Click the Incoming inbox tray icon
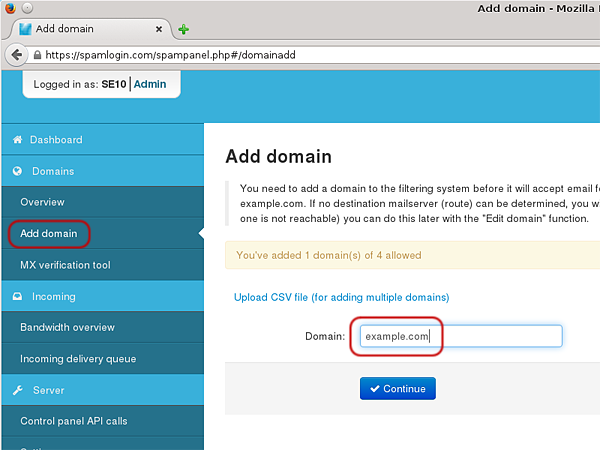This screenshot has width=600, height=450. tap(17, 296)
